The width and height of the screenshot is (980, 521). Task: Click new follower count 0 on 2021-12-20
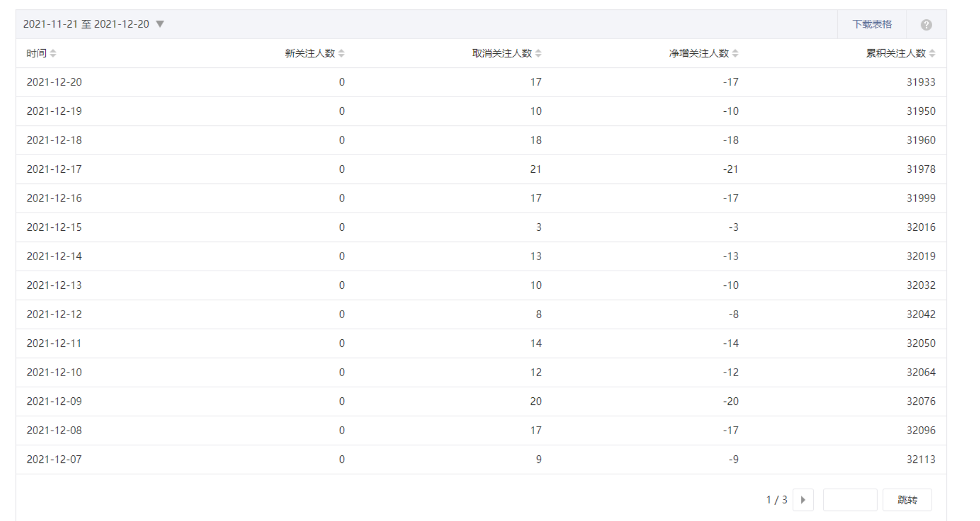[342, 82]
